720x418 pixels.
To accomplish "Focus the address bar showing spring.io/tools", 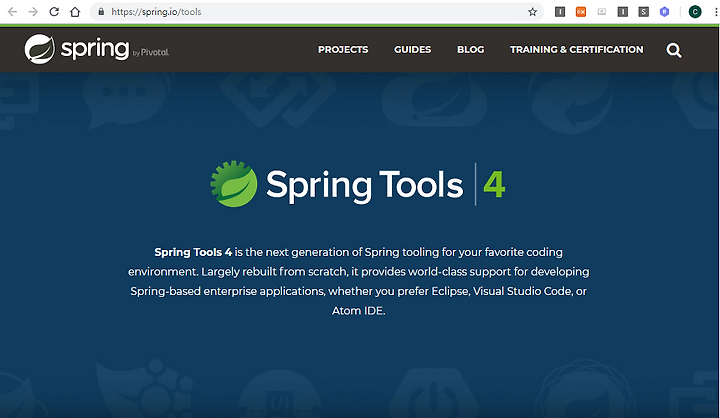I will [317, 12].
